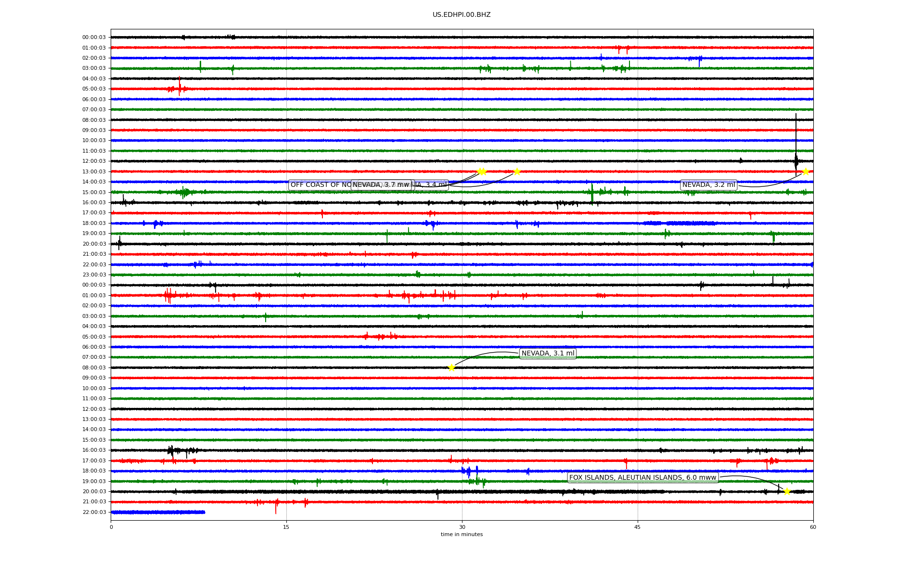Click the FOX ISLANDS, ALEUTIAN ISLANDS, 6.0 mww label
Screen dimensions: 924x578
[x=642, y=478]
